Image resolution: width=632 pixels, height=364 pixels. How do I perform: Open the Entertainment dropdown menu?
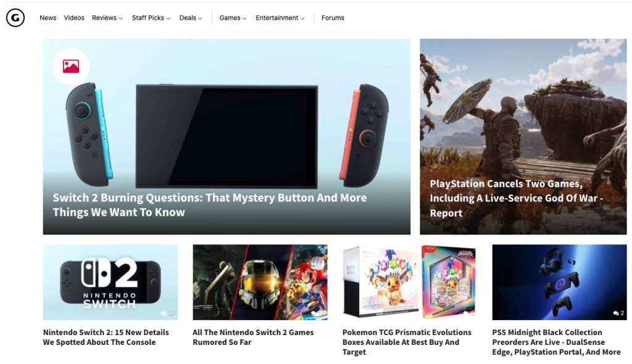280,18
